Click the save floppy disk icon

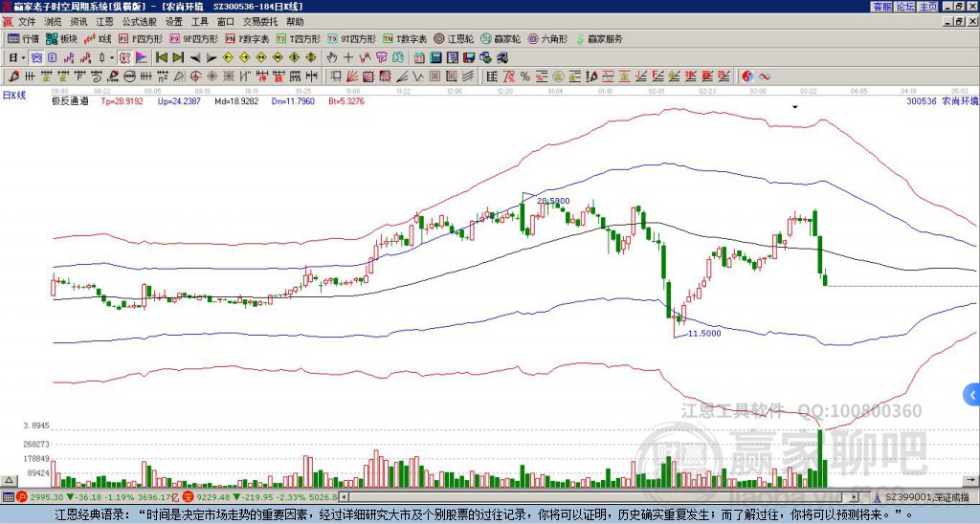tap(469, 58)
